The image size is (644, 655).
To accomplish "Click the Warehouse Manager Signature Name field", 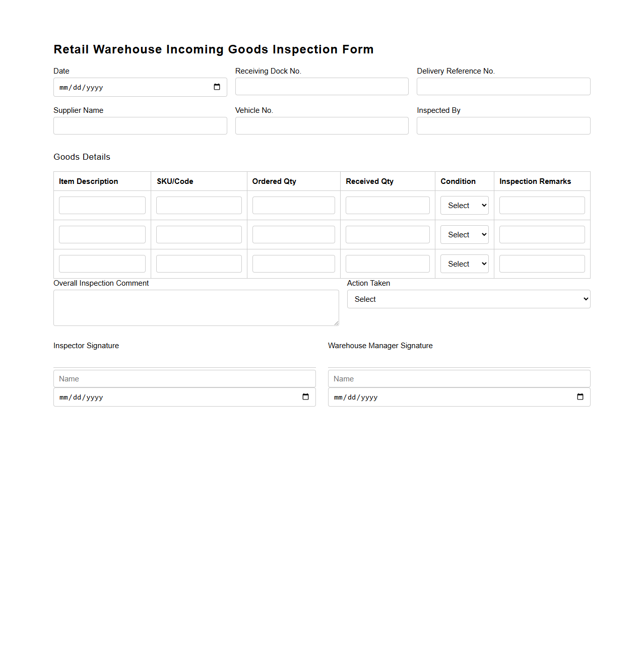I will 459,378.
